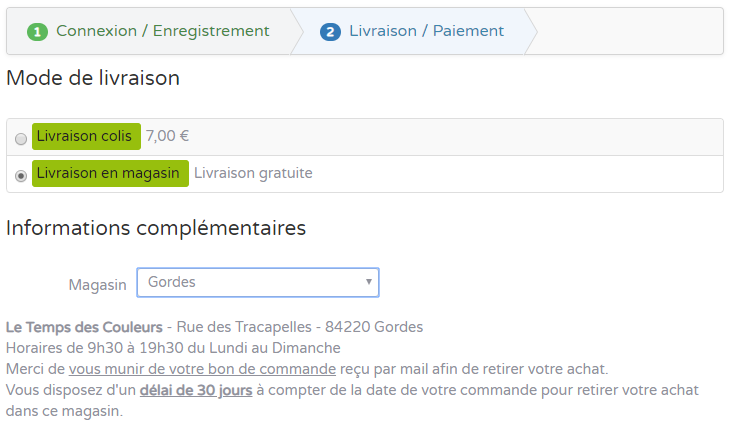The height and width of the screenshot is (432, 743).
Task: Switch to the Livraison / Paiement step
Action: tap(426, 31)
